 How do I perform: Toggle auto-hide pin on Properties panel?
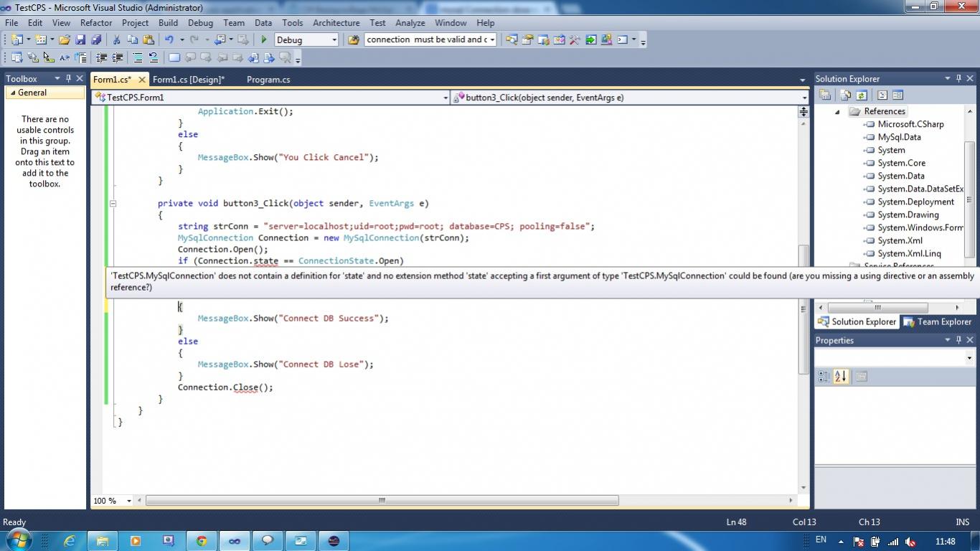tap(958, 340)
